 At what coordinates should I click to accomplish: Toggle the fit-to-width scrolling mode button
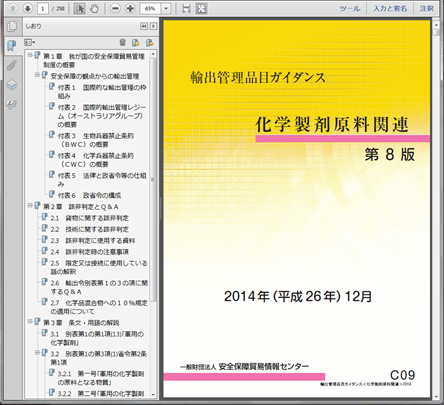click(186, 8)
